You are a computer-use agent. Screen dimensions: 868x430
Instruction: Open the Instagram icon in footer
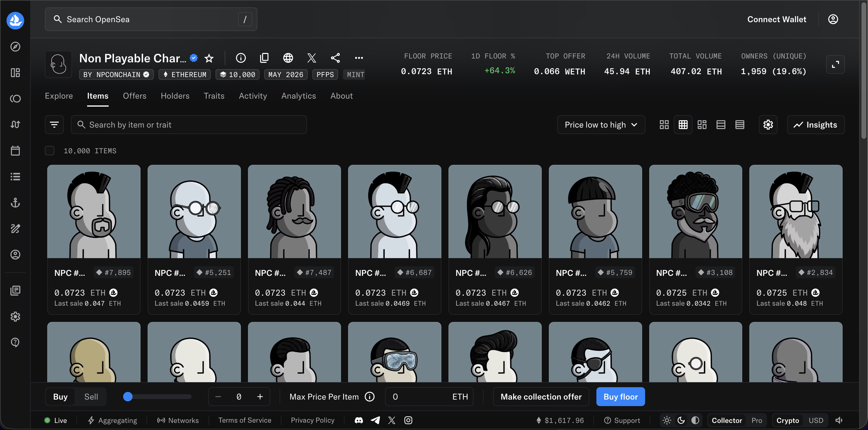coord(408,420)
